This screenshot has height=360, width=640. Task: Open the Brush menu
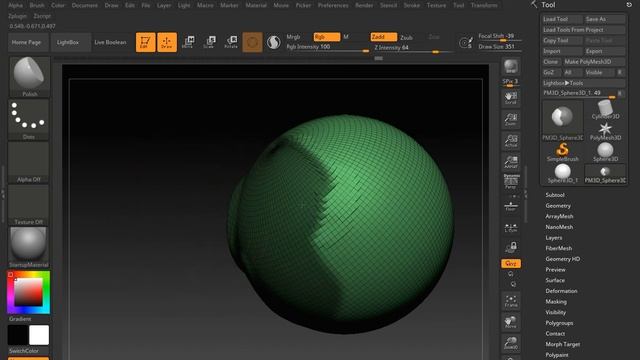coord(37,5)
